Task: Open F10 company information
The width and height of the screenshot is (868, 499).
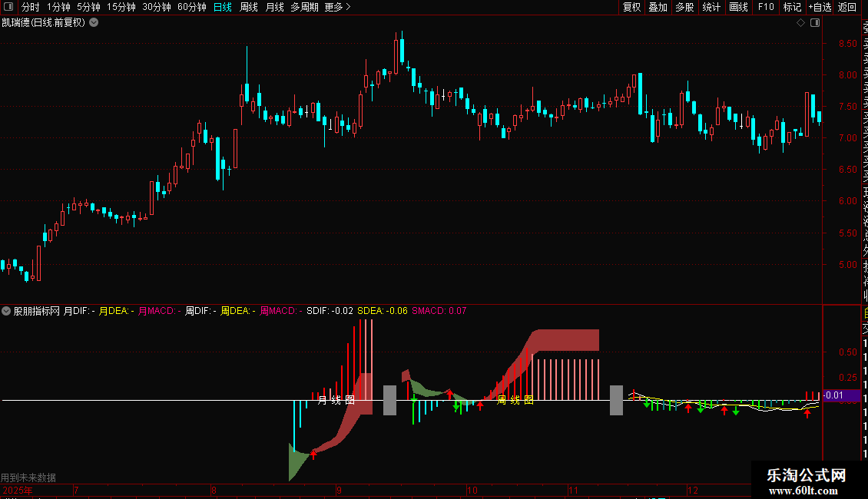Action: (766, 7)
